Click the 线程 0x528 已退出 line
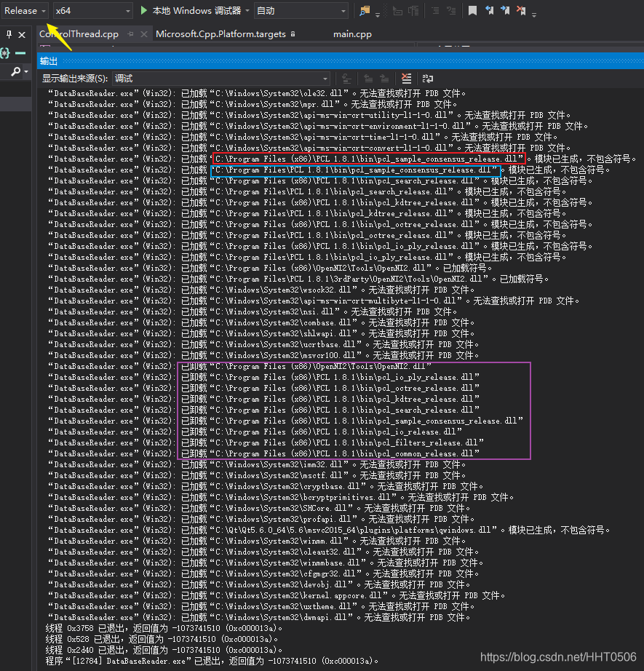The width and height of the screenshot is (644, 671). (x=162, y=639)
